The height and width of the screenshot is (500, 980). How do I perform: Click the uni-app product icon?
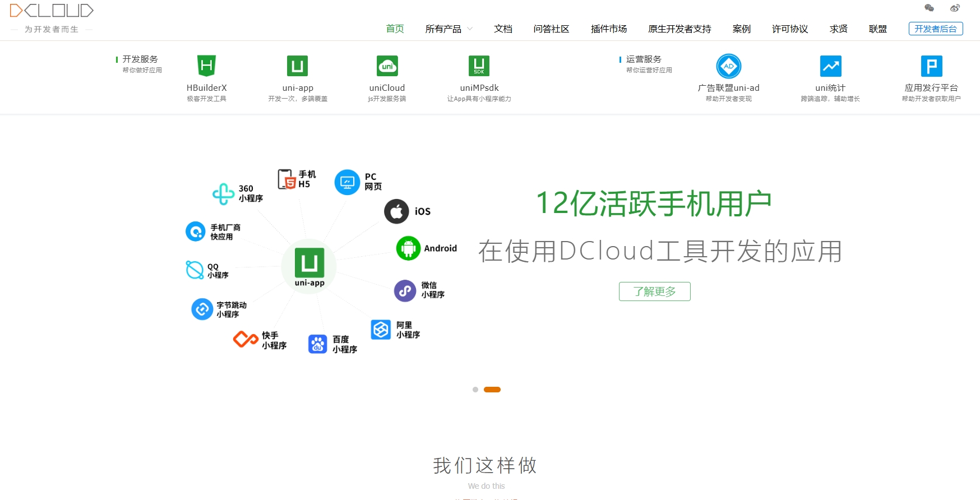coord(297,66)
